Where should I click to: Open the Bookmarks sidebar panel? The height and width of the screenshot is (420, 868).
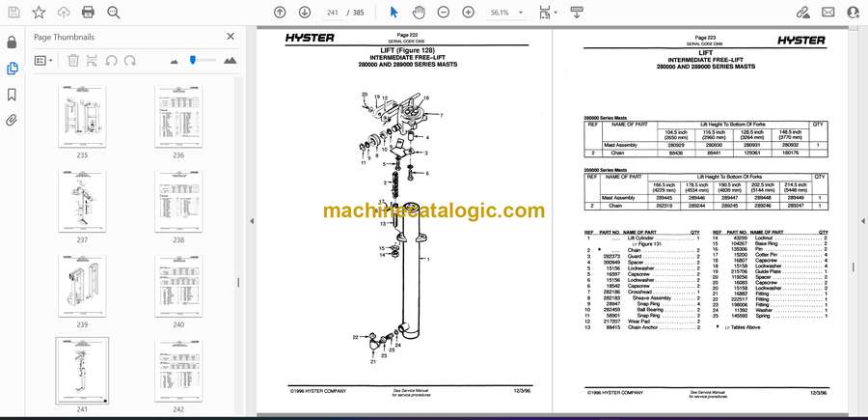12,95
